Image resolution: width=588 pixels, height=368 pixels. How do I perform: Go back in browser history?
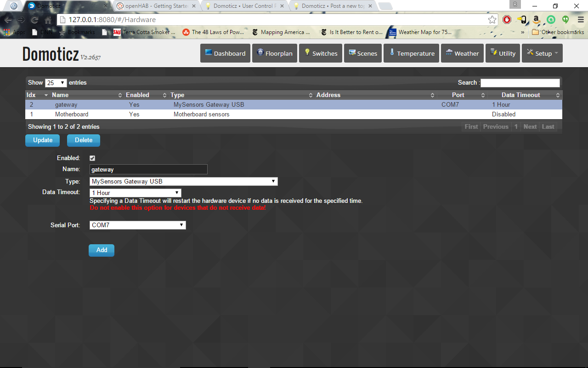[x=8, y=20]
